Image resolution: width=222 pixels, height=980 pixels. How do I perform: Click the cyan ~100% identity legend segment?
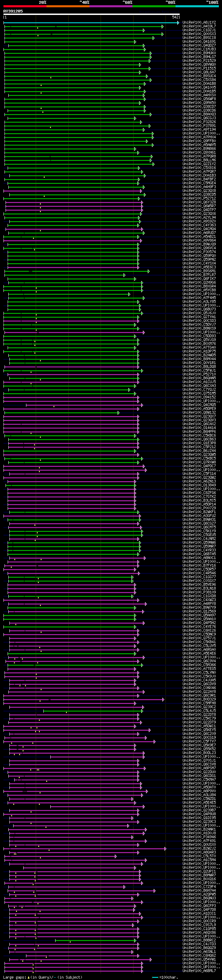[197, 6]
